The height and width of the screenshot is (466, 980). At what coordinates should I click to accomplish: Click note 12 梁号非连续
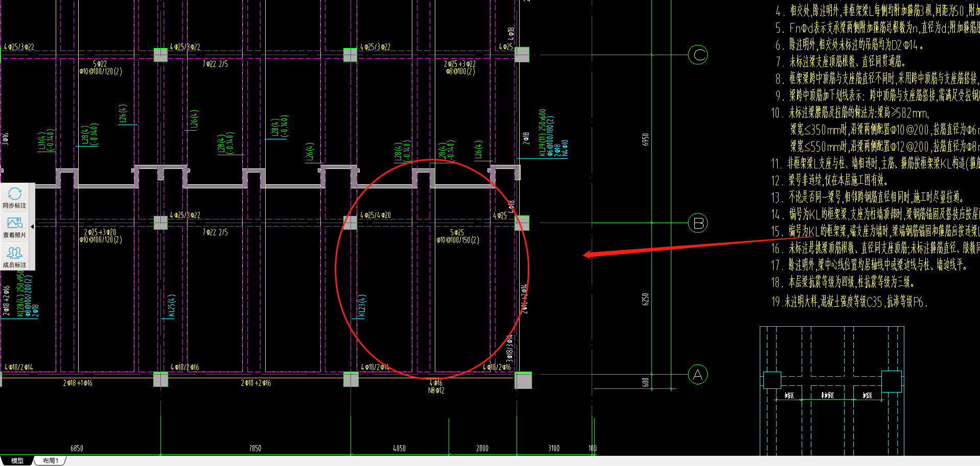(829, 180)
